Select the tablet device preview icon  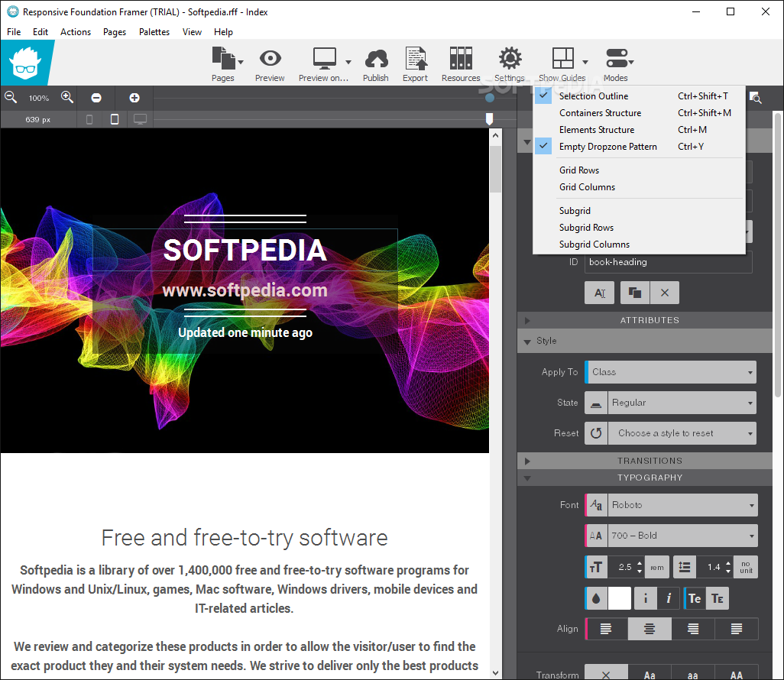click(115, 119)
